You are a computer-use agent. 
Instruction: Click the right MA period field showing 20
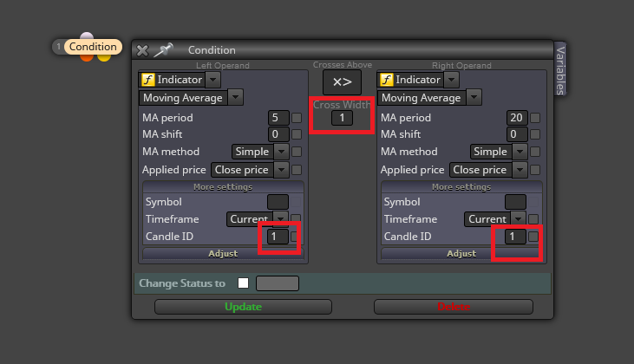point(517,118)
